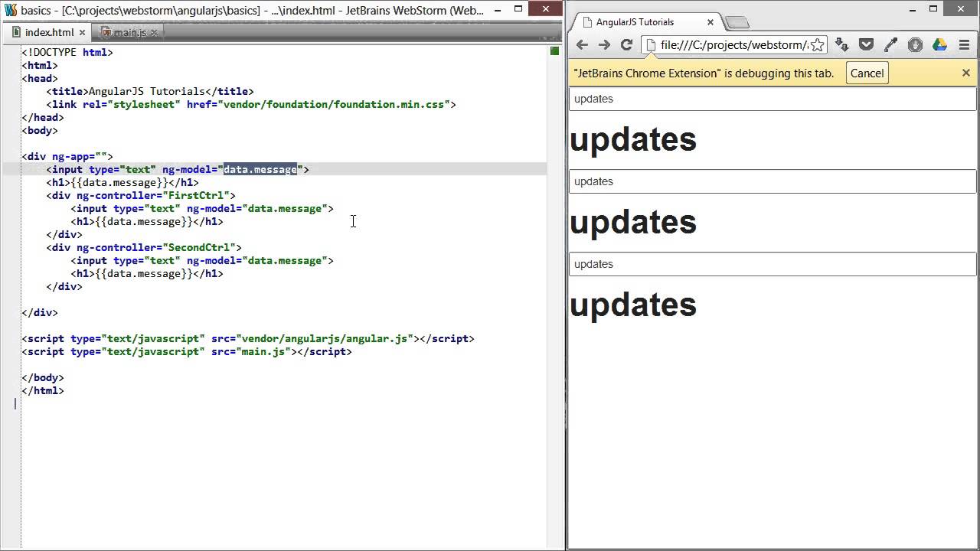Click the WebStorm editor vertical scrollbar
The height and width of the screenshot is (551, 980).
[554, 296]
